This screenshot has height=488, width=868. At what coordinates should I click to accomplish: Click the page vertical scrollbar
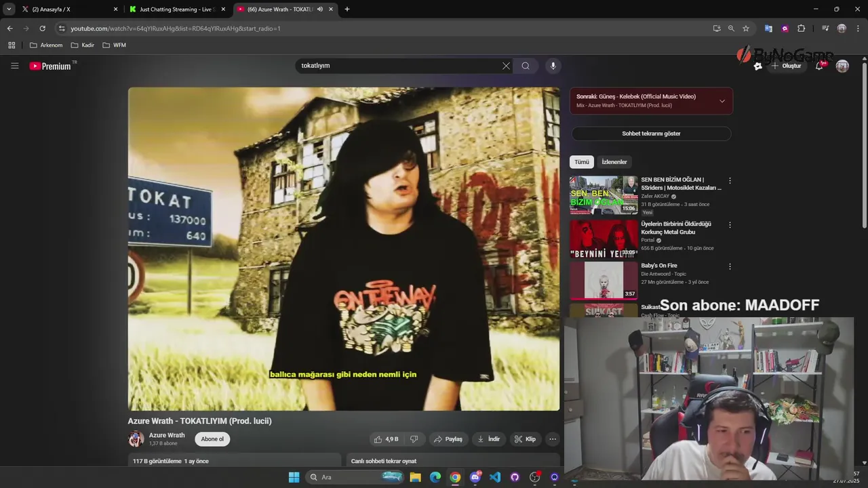coord(864,146)
